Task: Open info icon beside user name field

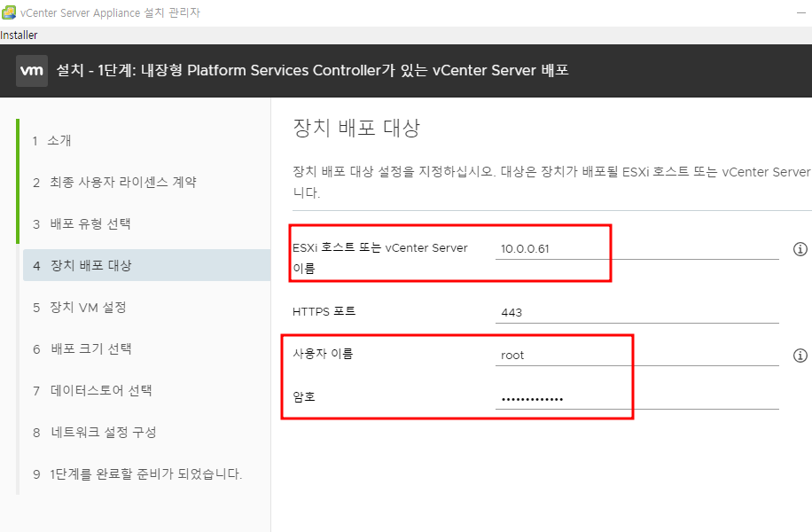Action: (x=800, y=356)
